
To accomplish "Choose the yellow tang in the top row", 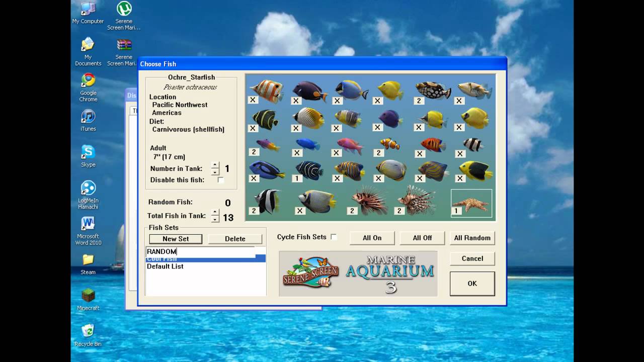I will tap(390, 90).
